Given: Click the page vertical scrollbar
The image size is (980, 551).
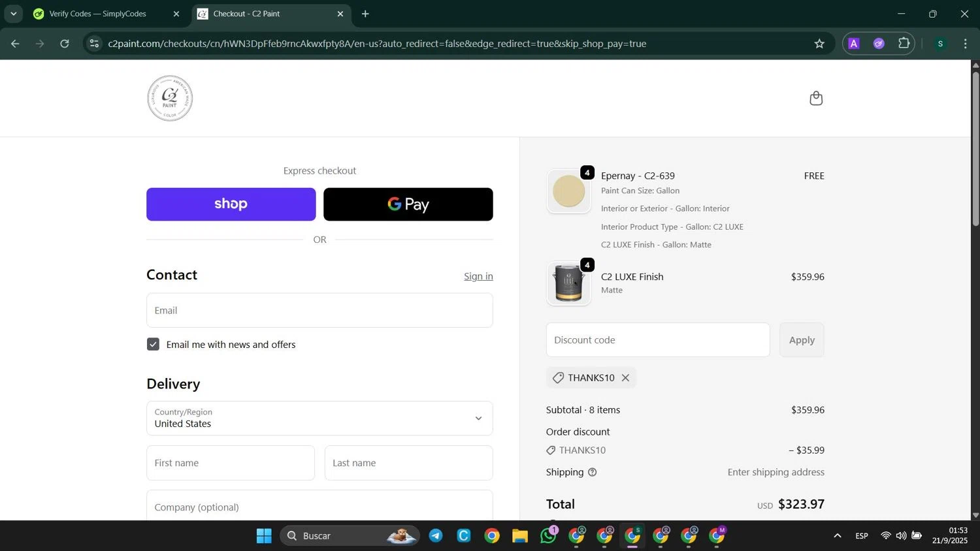Looking at the screenshot, I should tap(975, 150).
